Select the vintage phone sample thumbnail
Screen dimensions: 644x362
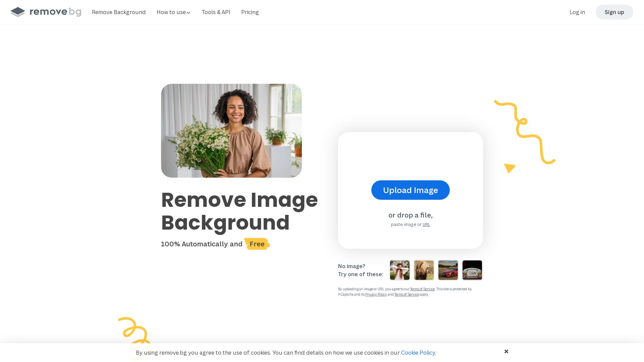(472, 270)
